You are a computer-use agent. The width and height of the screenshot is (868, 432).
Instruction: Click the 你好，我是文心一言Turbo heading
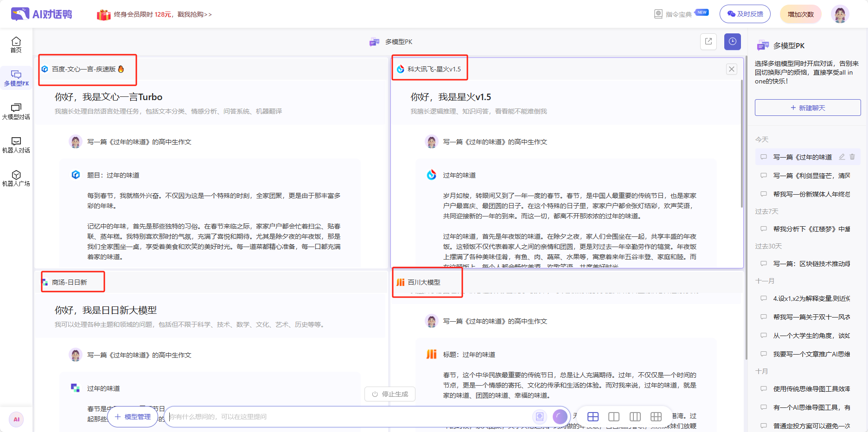[x=108, y=97]
